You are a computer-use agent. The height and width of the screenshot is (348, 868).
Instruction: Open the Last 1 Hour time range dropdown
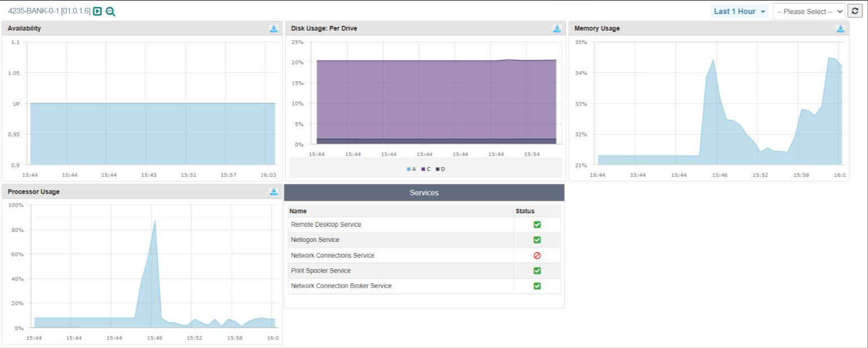coord(739,11)
